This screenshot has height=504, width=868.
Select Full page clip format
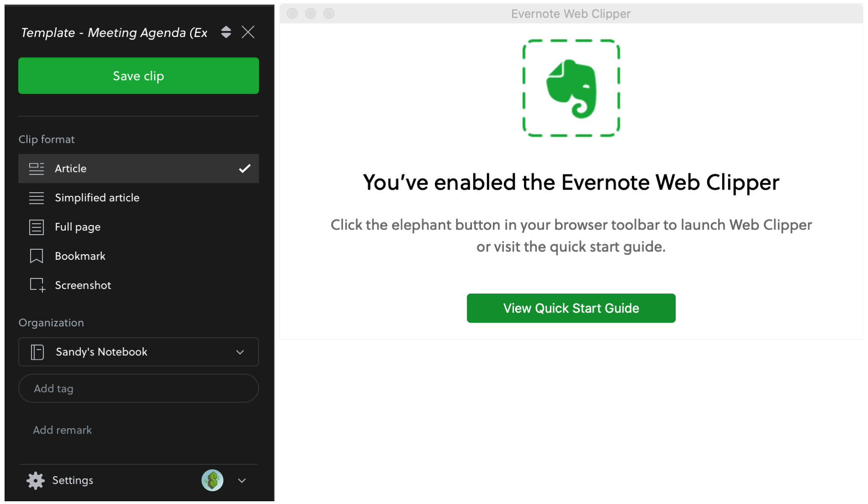pos(138,227)
